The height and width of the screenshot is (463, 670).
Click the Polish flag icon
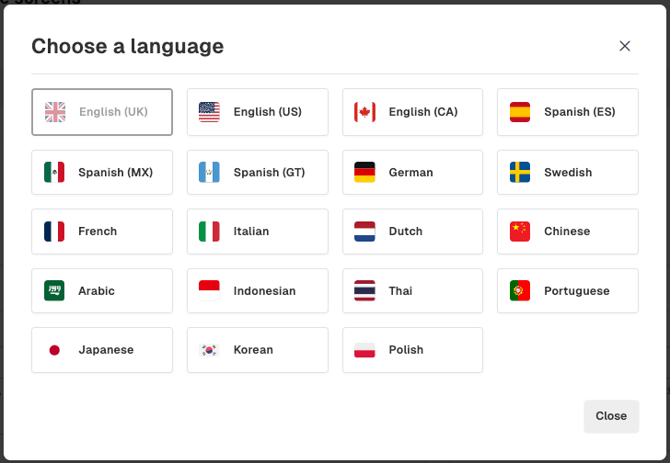364,350
